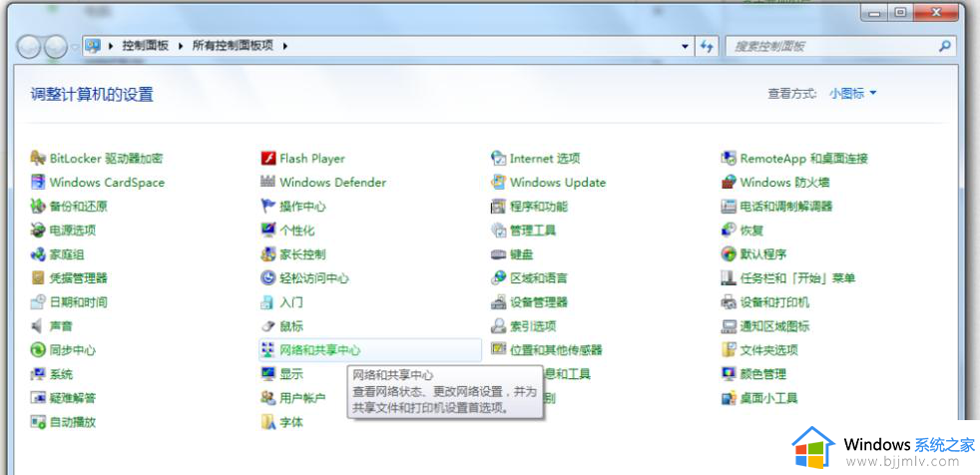980x475 pixels.
Task: Click the Windows Defender wall icon
Action: pyautogui.click(x=268, y=182)
